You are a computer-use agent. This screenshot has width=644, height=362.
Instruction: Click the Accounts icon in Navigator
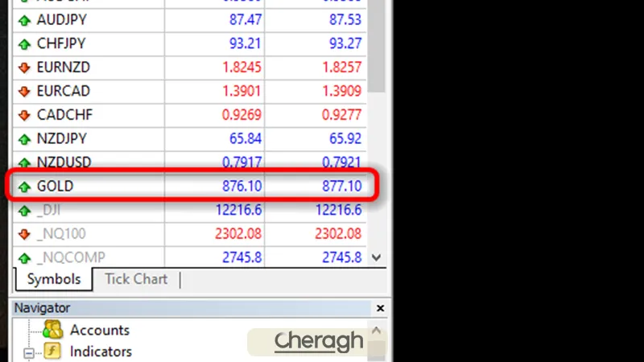pos(53,329)
